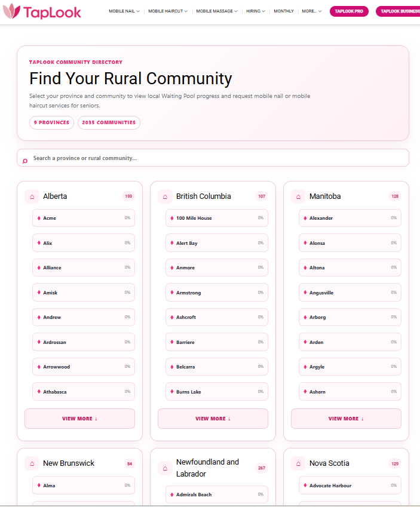Click the British Columbia home icon
The width and height of the screenshot is (420, 507).
point(165,196)
